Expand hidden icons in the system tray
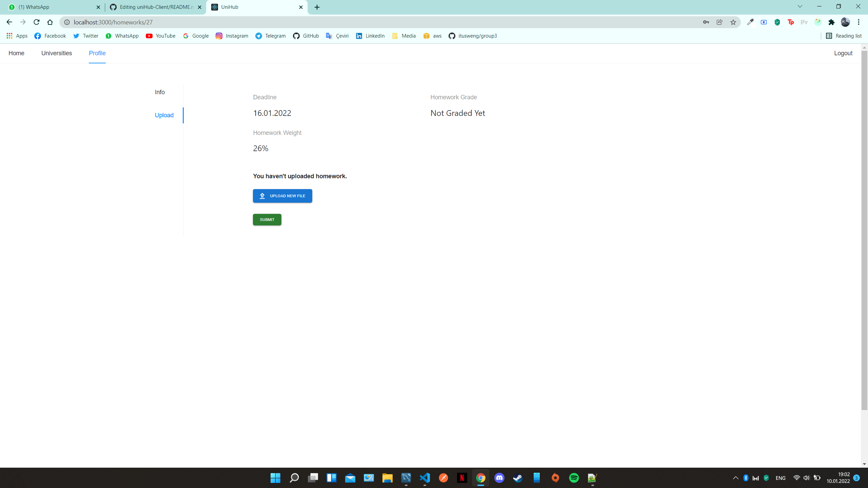Screen dimensions: 868x488 pyautogui.click(x=735, y=478)
